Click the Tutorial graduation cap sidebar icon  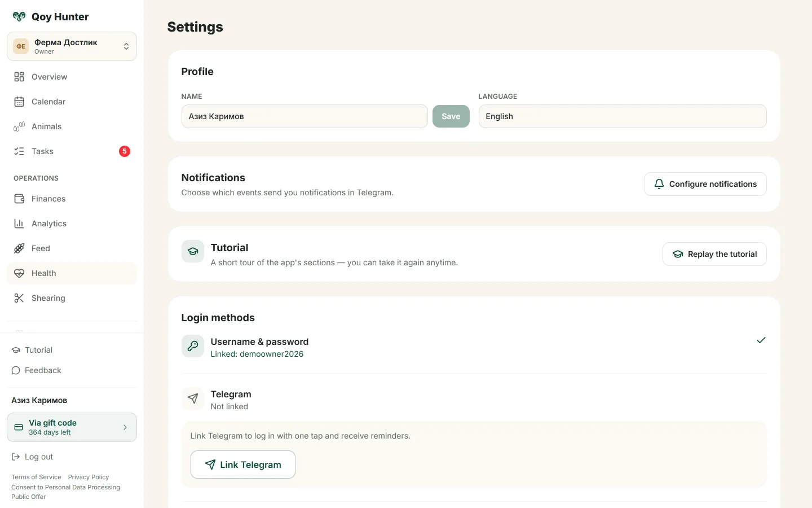click(x=16, y=350)
